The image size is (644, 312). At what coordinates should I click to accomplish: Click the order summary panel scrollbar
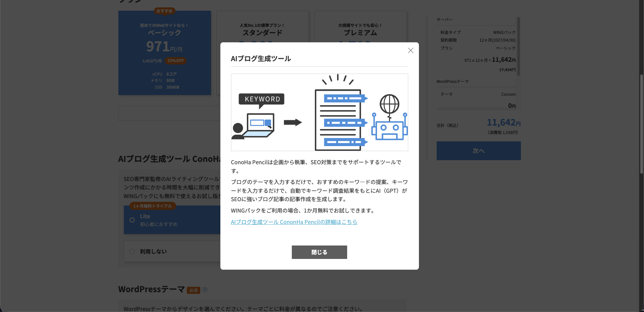(519, 47)
